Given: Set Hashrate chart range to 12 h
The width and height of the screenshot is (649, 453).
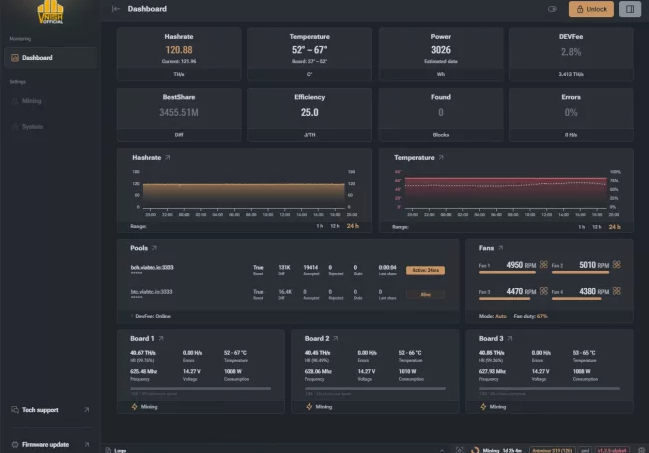Looking at the screenshot, I should [x=335, y=226].
